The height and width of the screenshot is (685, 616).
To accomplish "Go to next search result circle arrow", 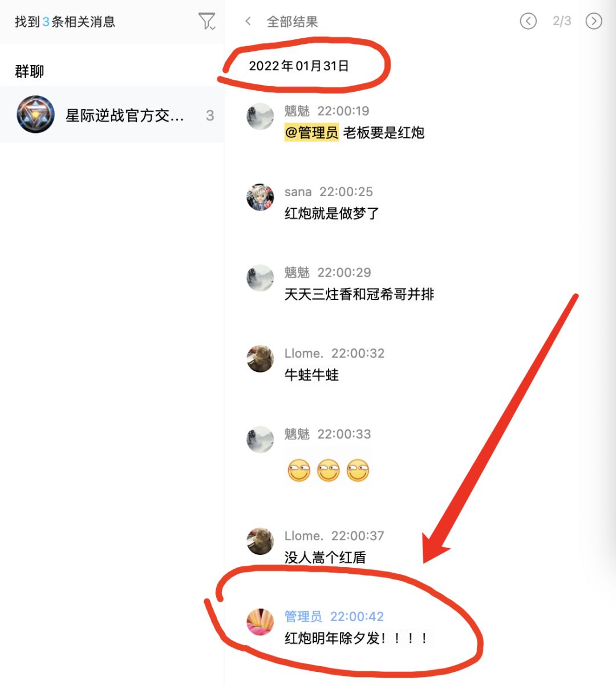I will (x=594, y=22).
